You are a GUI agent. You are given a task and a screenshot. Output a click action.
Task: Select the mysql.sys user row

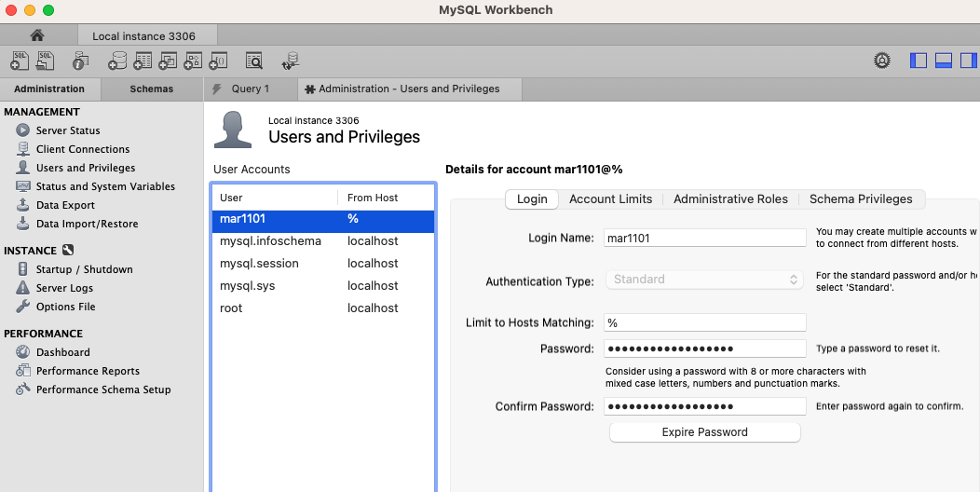coord(323,286)
